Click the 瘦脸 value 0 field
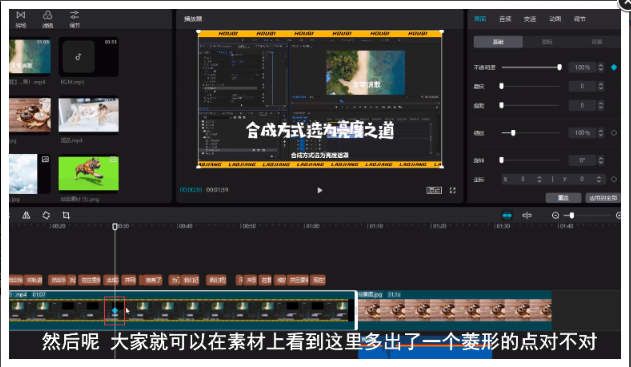The image size is (631, 367). tap(582, 105)
